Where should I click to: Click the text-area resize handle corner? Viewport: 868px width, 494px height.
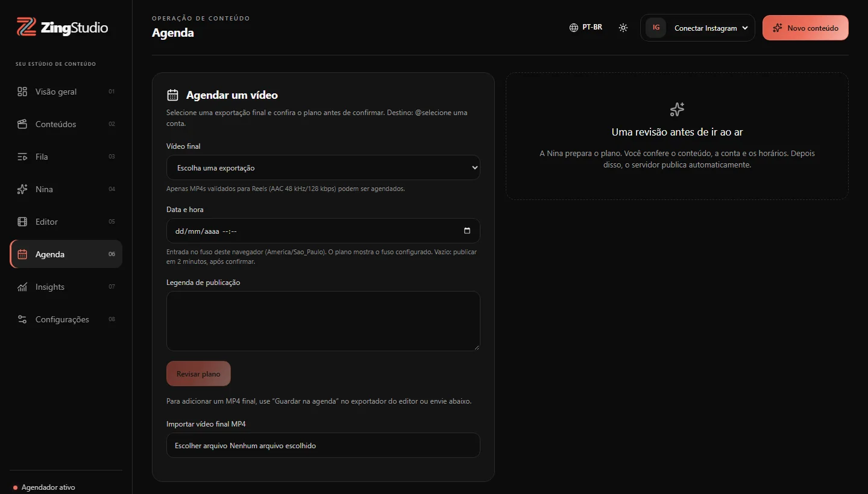tap(476, 347)
